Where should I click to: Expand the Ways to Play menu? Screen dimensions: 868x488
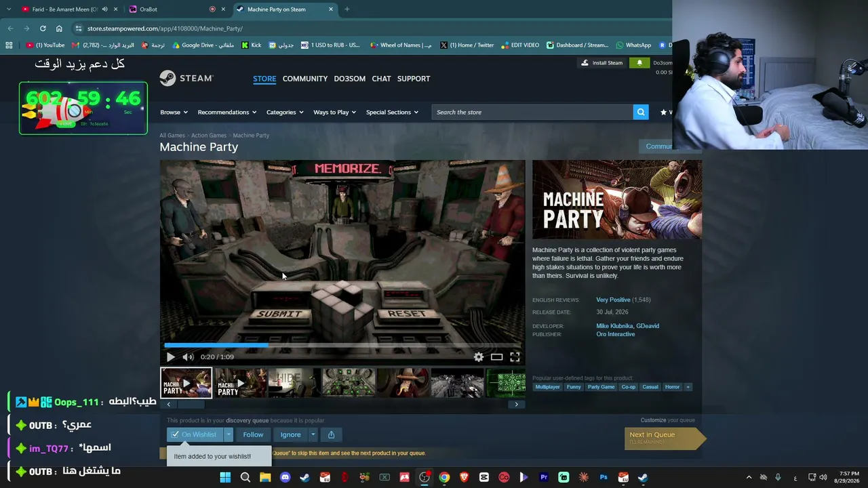pyautogui.click(x=334, y=112)
